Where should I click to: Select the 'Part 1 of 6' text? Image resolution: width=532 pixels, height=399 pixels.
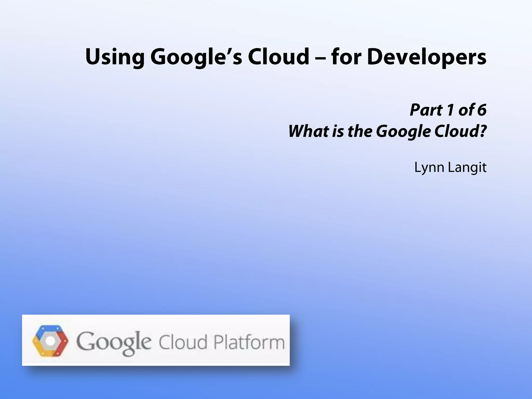click(448, 110)
